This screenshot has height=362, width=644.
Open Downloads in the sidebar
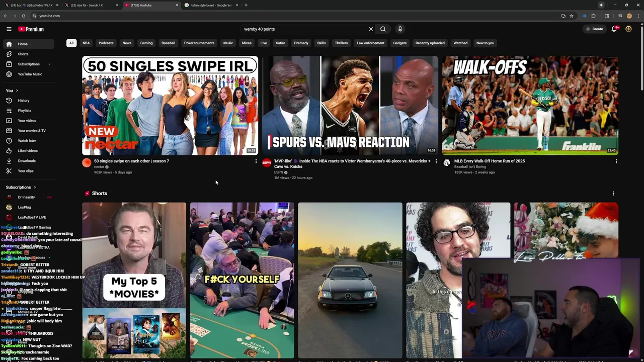pyautogui.click(x=28, y=161)
